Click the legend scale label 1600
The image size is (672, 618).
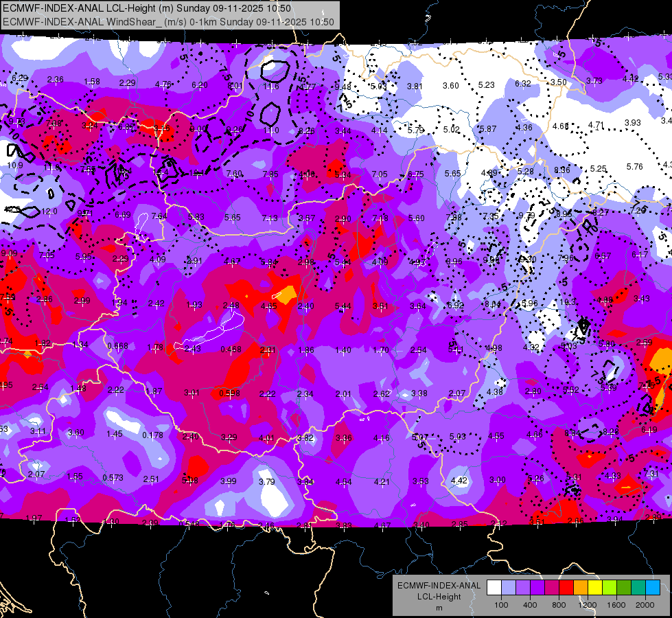click(x=616, y=605)
